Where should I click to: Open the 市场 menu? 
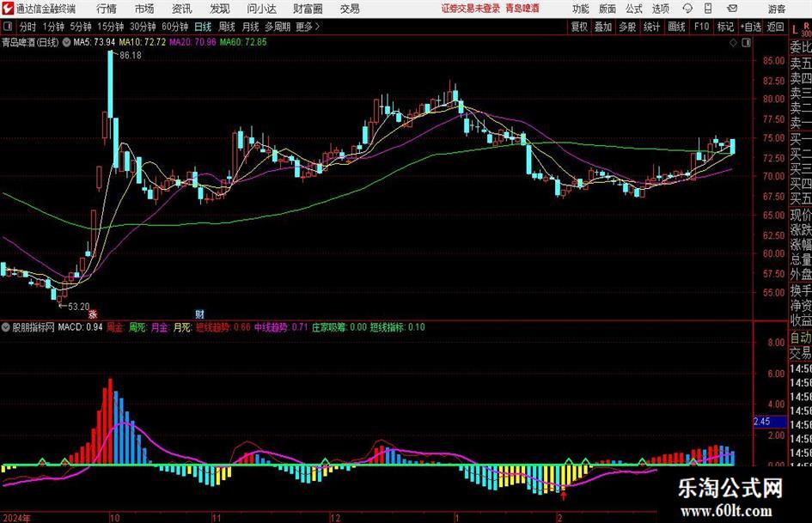point(144,9)
